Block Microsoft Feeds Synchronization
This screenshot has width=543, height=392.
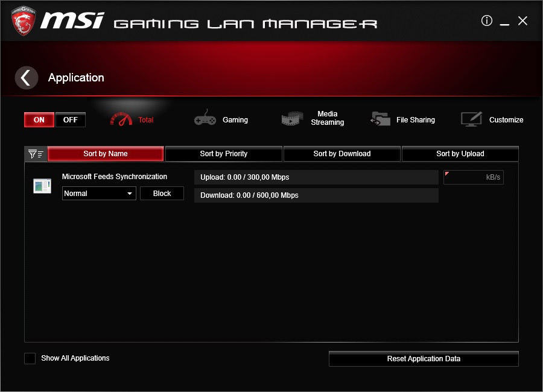pyautogui.click(x=162, y=193)
